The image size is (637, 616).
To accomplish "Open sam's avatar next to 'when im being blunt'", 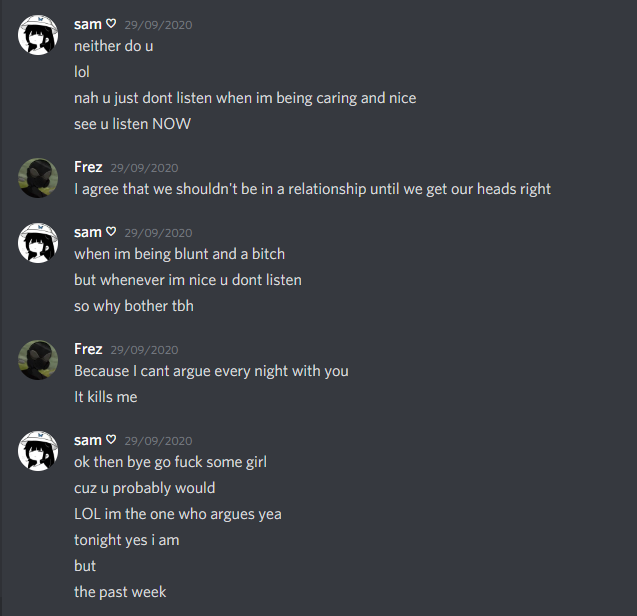I will [38, 243].
